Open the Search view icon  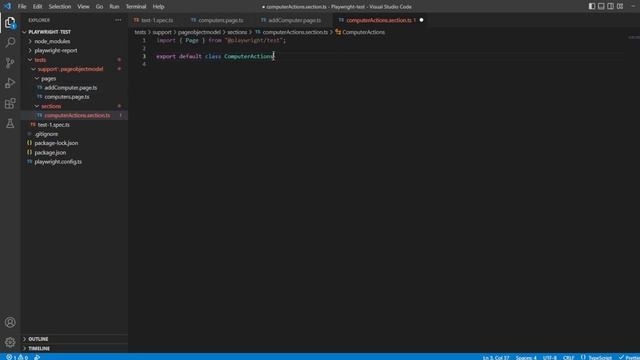click(x=10, y=42)
